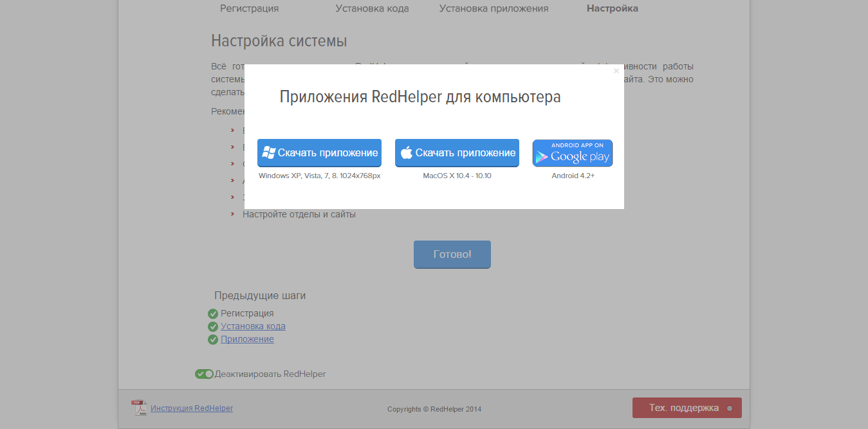
Task: Open the Установка приложения step tab
Action: [494, 8]
